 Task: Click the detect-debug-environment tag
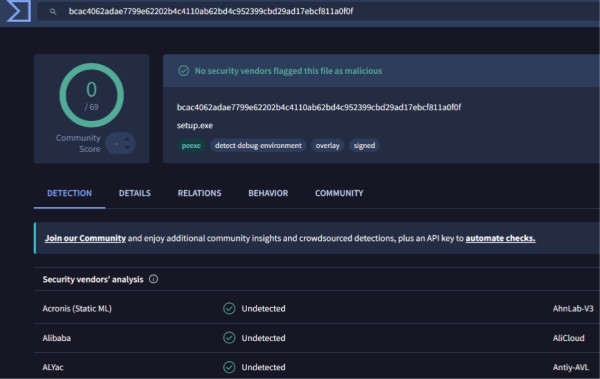coord(258,145)
